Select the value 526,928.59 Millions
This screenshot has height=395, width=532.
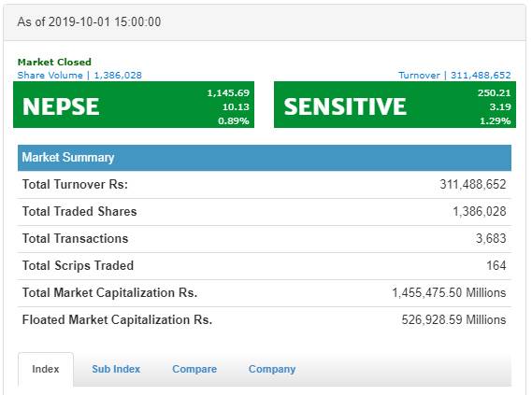454,319
